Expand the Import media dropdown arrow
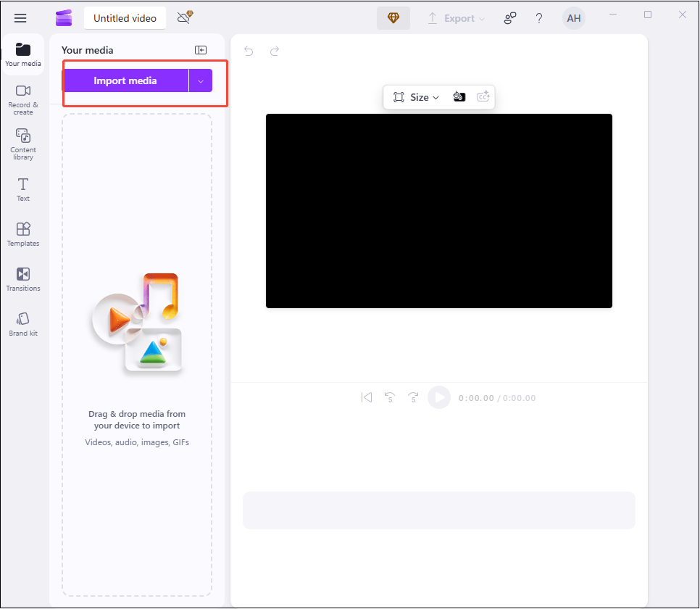Viewport: 700px width, 609px height. 201,80
